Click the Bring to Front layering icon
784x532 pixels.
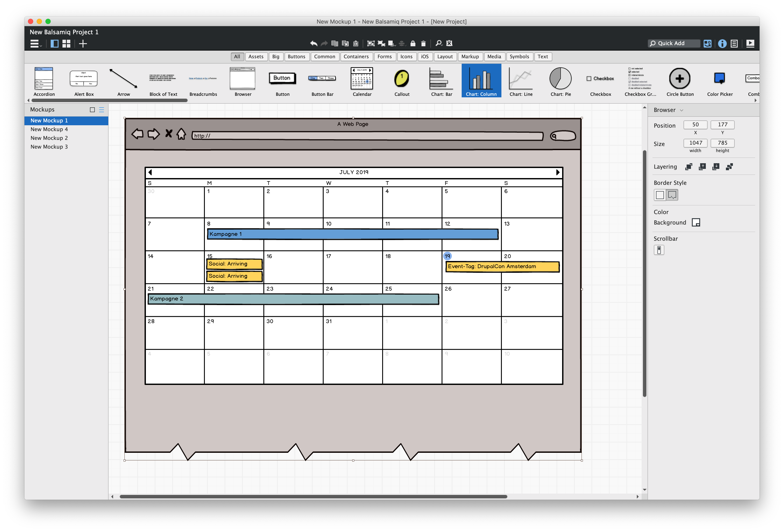[689, 166]
